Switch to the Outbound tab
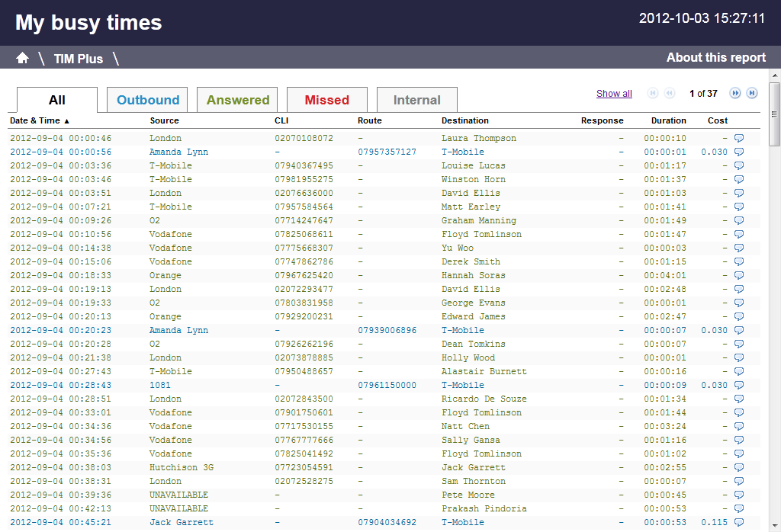This screenshot has width=781, height=532. click(148, 100)
